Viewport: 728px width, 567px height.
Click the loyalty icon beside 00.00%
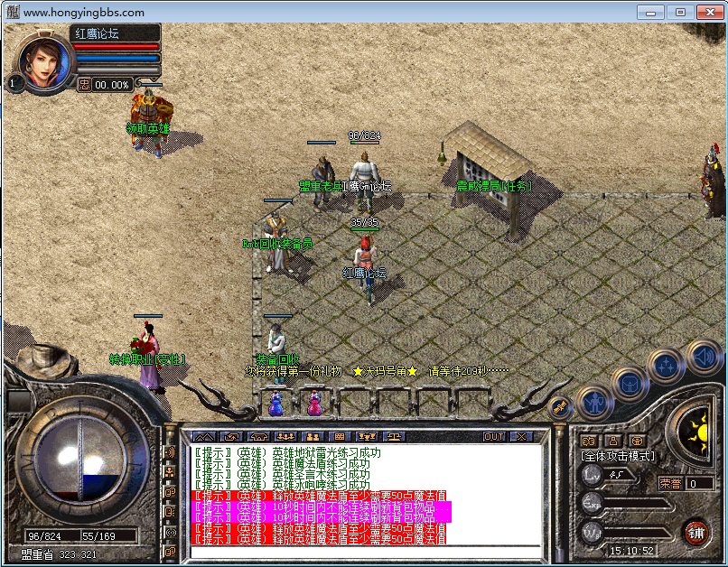84,84
